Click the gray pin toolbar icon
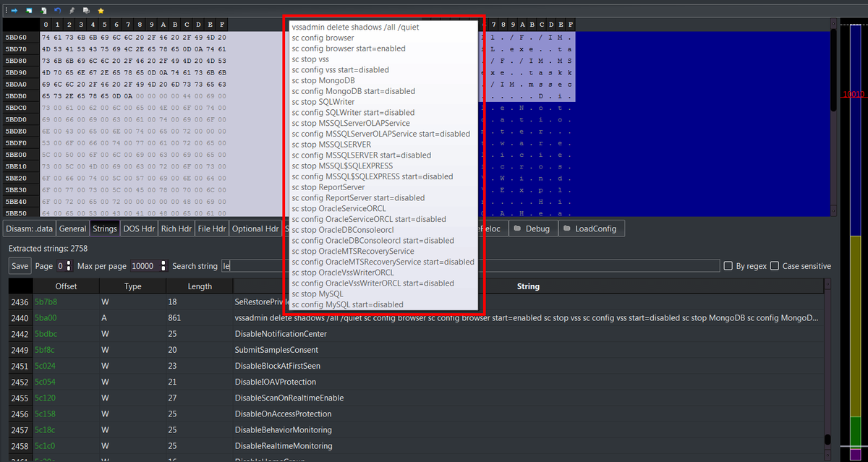868x462 pixels. coord(72,11)
